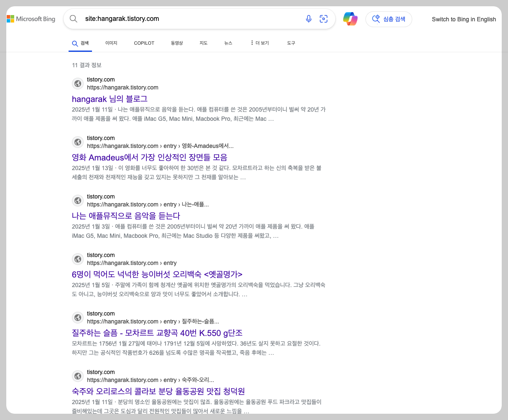Open the COPILOT tab
Screen dimensions: 508x420
[x=144, y=43]
